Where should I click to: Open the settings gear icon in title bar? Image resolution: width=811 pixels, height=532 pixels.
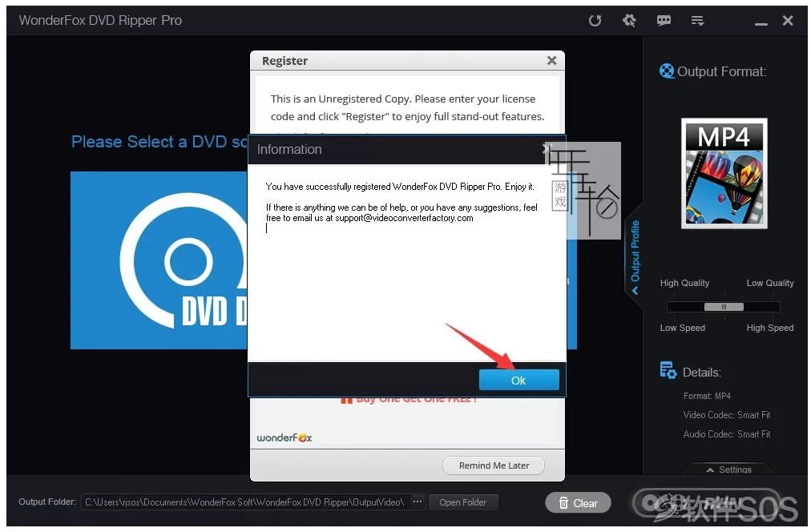[x=629, y=21]
